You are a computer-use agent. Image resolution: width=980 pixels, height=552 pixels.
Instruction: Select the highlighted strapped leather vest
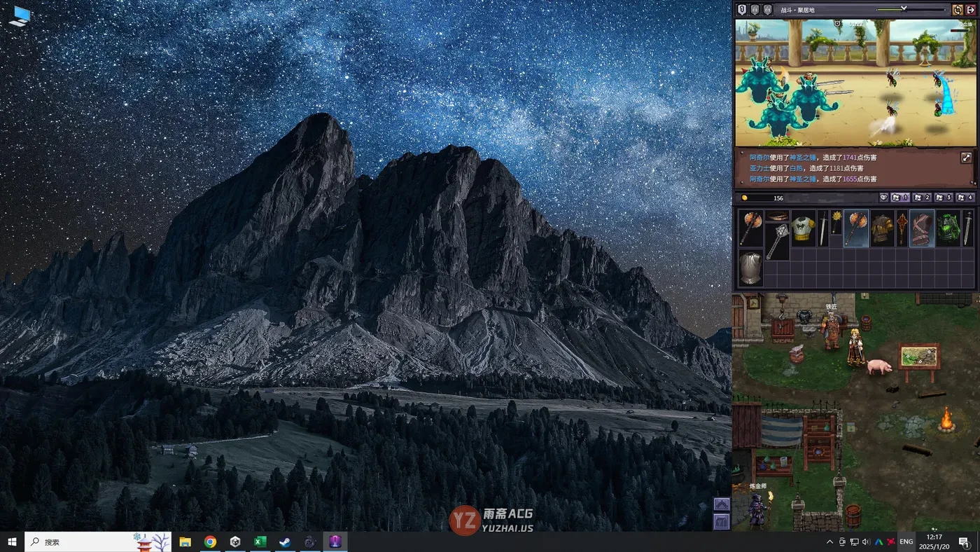point(922,228)
